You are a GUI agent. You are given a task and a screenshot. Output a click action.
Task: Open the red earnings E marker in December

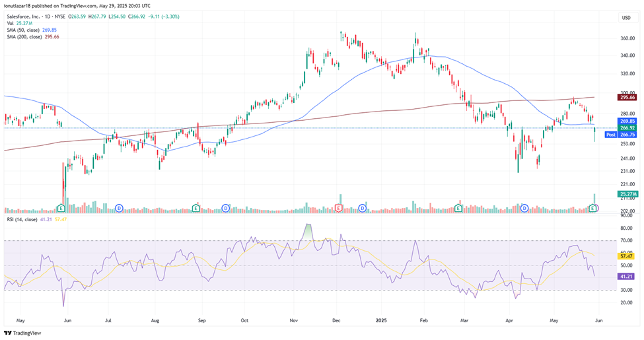[339, 208]
